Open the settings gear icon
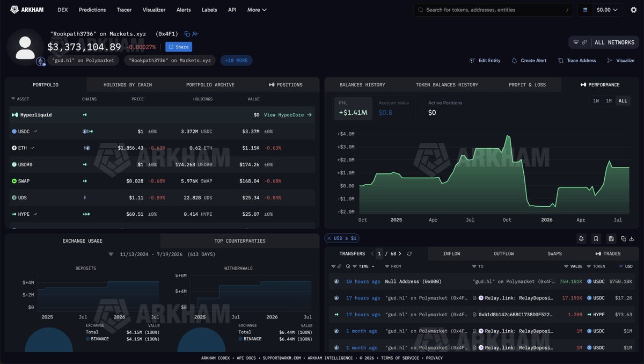This screenshot has width=644, height=364. point(633,10)
